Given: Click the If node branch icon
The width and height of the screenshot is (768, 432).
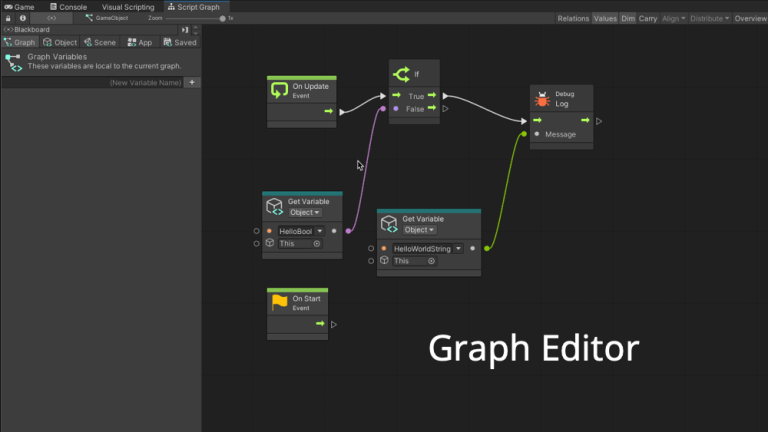Looking at the screenshot, I should (x=403, y=74).
